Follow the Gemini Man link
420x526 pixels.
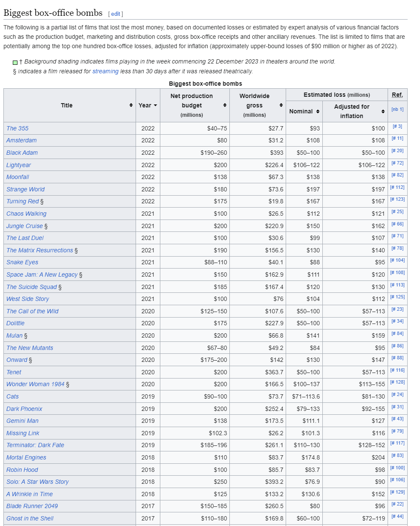(x=22, y=421)
